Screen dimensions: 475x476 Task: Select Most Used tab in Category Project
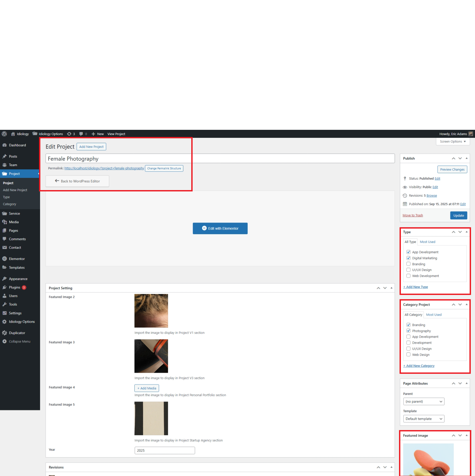tap(434, 315)
